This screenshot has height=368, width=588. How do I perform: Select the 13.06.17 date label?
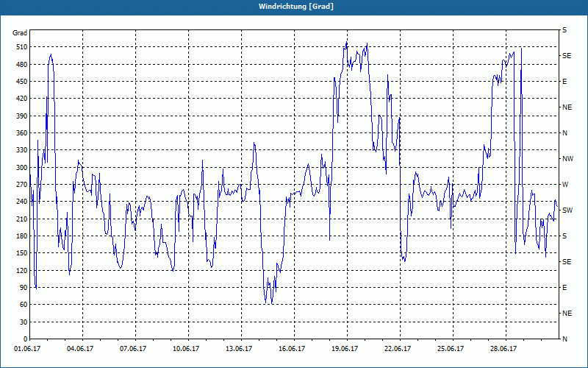tap(238, 349)
